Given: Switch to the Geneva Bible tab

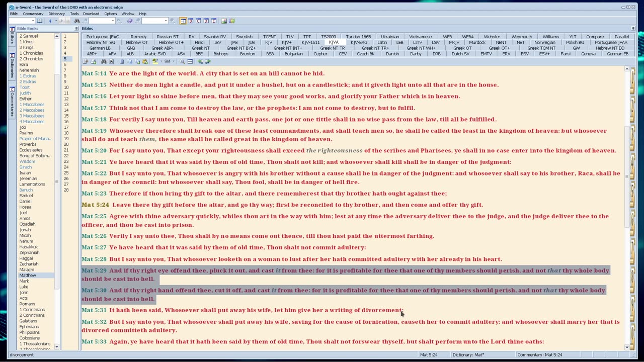Looking at the screenshot, I should tap(588, 54).
